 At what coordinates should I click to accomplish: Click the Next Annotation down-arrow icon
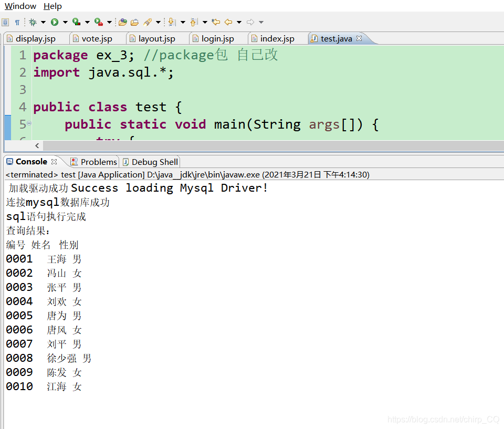pyautogui.click(x=172, y=22)
